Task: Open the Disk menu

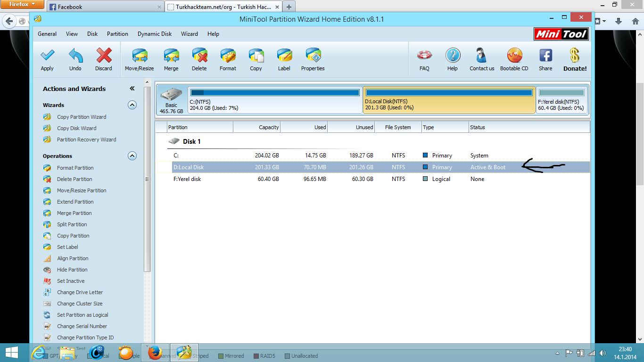Action: tap(92, 34)
